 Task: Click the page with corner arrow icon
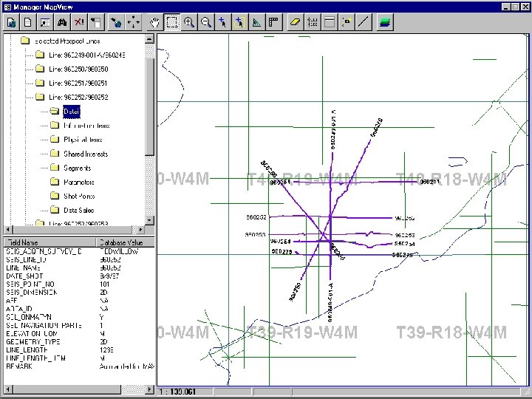tap(96, 22)
